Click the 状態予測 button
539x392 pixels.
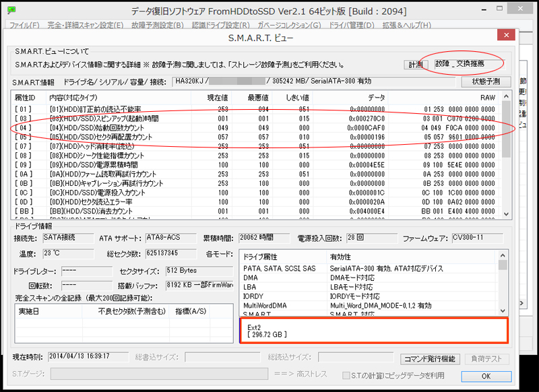tap(486, 81)
